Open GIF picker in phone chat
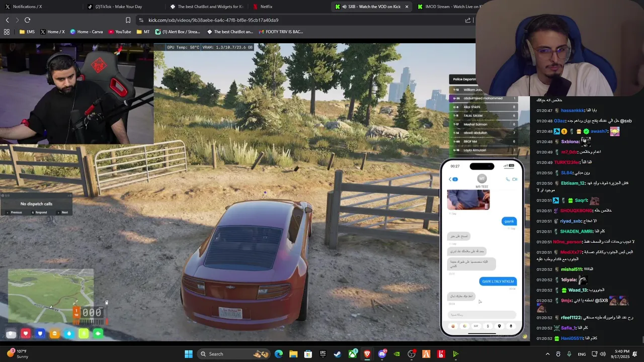The width and height of the screenshot is (644, 362). [476, 326]
